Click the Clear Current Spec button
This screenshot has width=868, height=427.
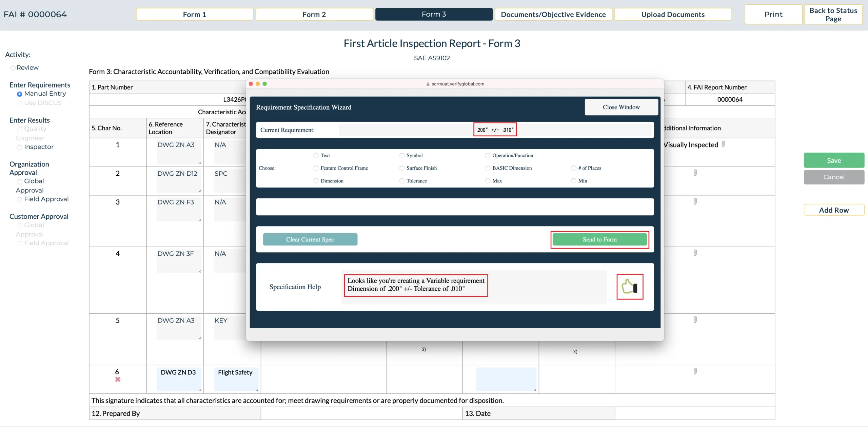point(310,239)
